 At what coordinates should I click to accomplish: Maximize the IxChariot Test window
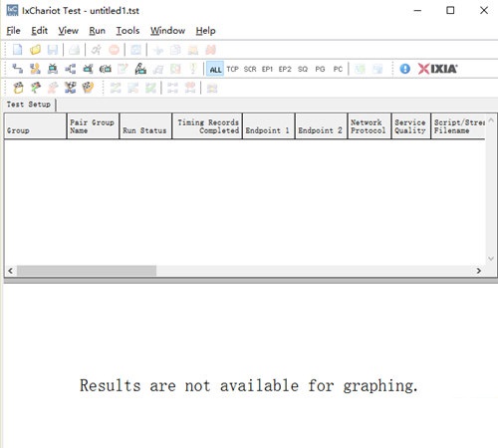tap(450, 10)
